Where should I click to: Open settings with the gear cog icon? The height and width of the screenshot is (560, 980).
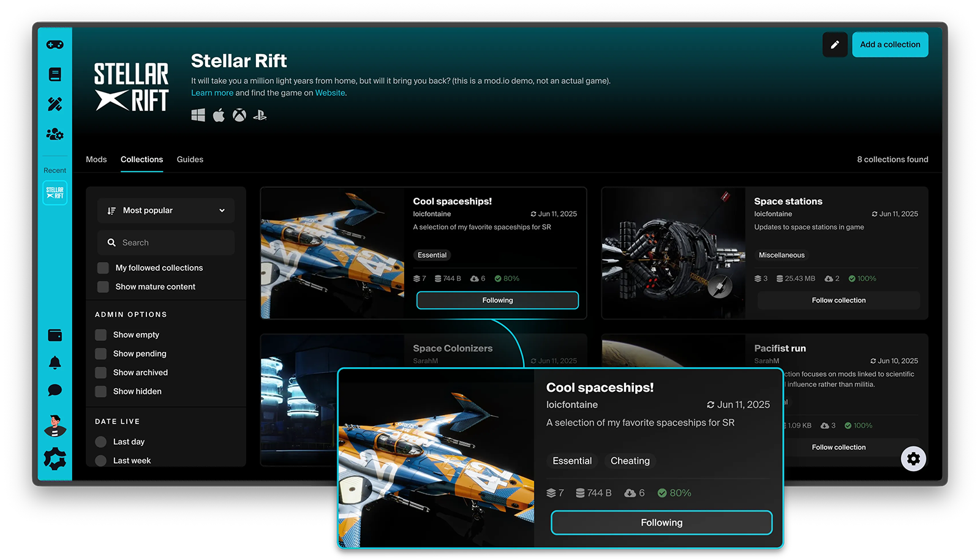click(55, 459)
